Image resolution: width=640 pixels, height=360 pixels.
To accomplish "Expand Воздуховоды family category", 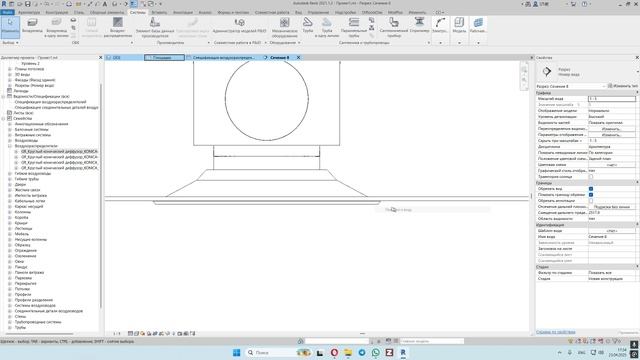I will (10, 140).
